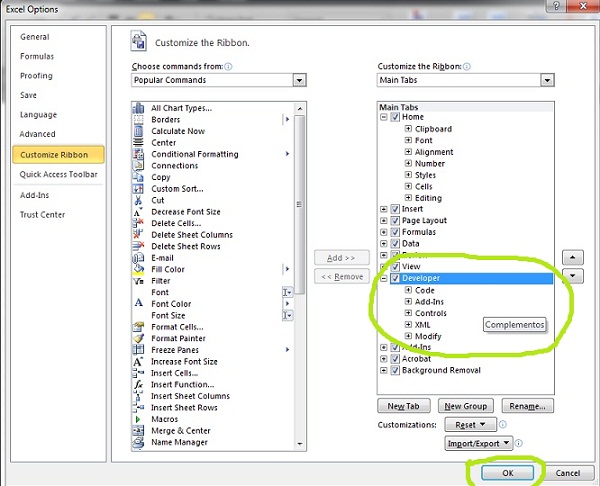Select the Format Cells icon
This screenshot has width=600, height=486.
[138, 327]
